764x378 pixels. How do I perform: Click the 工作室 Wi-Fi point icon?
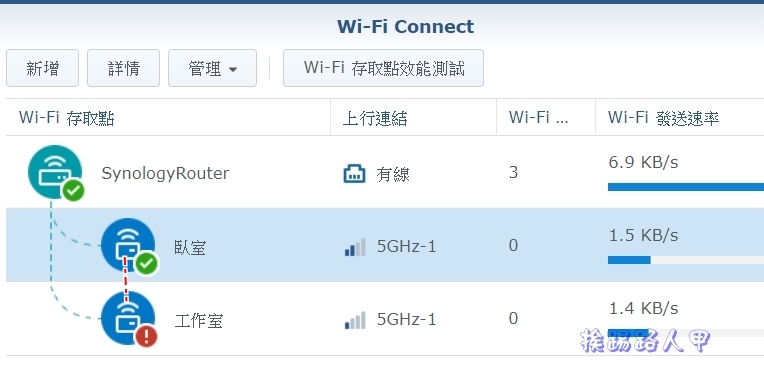128,318
